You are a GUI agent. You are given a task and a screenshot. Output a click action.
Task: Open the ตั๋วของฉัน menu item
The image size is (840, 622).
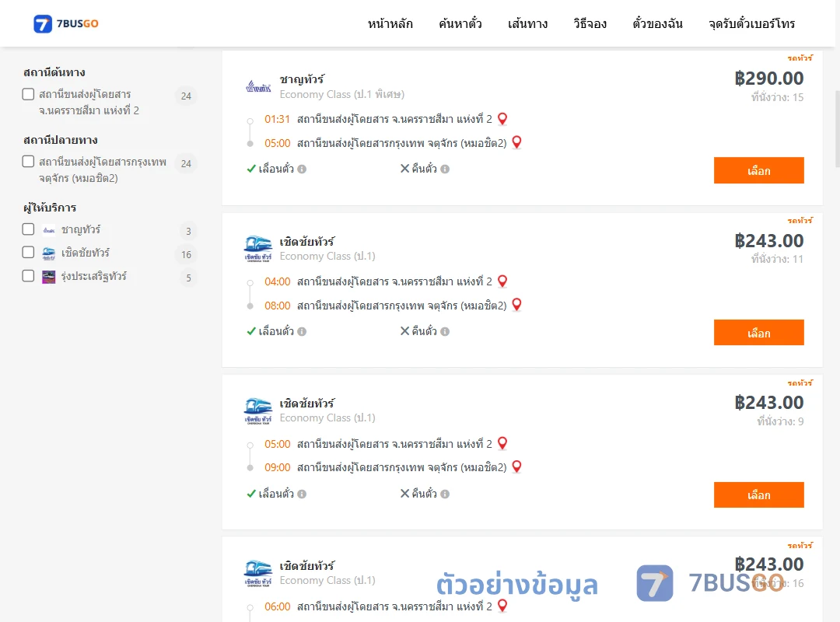(657, 23)
